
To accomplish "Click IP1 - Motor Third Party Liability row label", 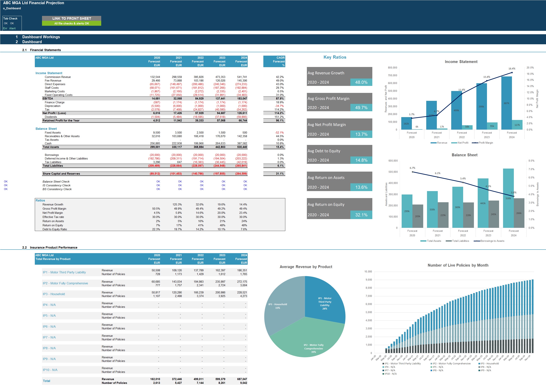I will (64, 272).
